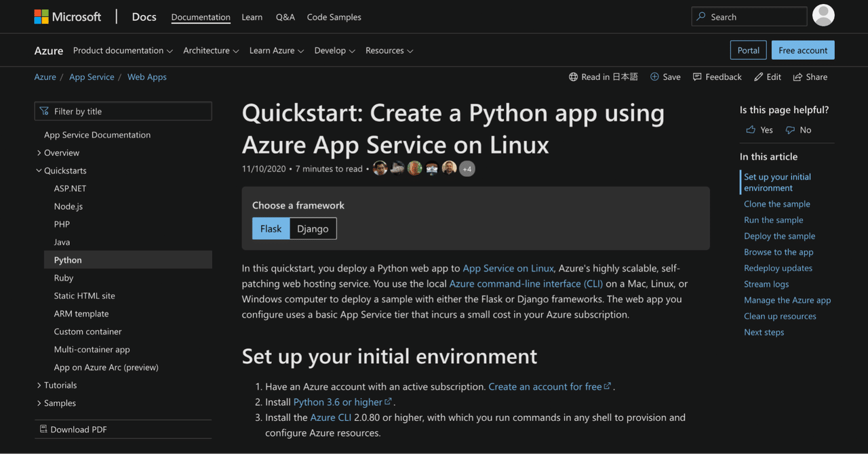Click the Free account button
Image resolution: width=868 pixels, height=454 pixels.
(x=803, y=49)
